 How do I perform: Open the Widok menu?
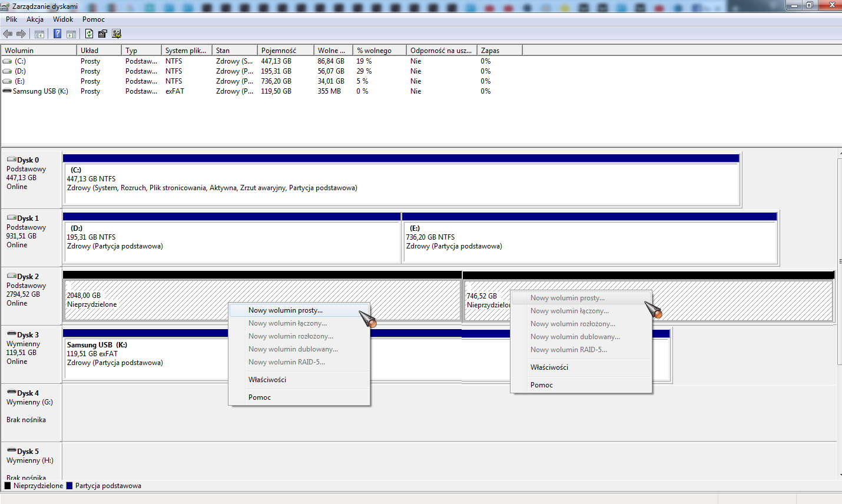click(x=63, y=19)
